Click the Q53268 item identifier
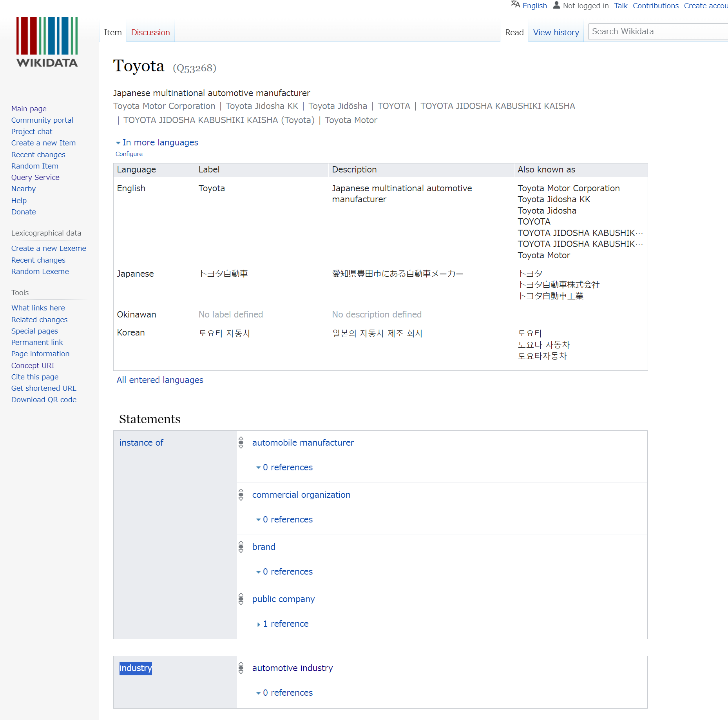The height and width of the screenshot is (720, 728). click(x=194, y=68)
